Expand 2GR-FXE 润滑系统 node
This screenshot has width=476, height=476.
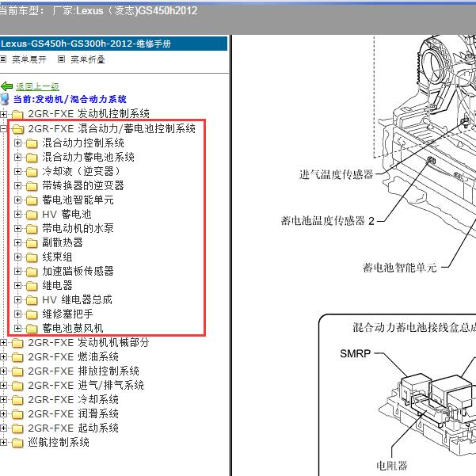pyautogui.click(x=3, y=414)
